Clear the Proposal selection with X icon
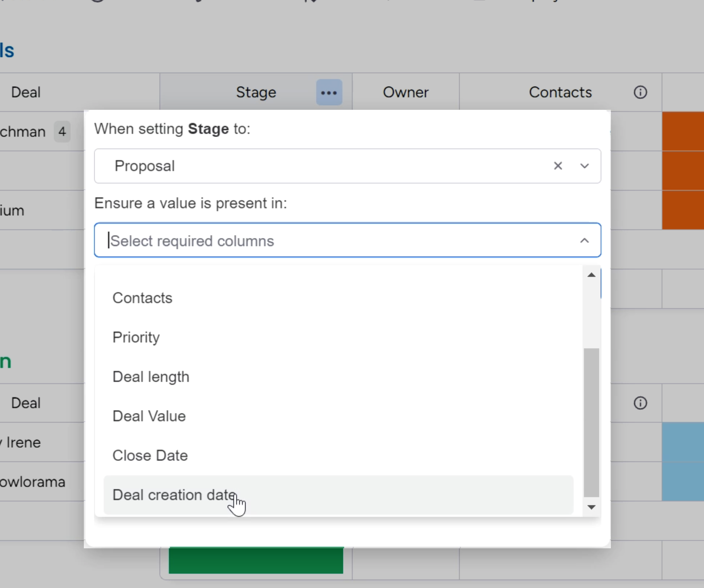704x588 pixels. click(x=558, y=166)
